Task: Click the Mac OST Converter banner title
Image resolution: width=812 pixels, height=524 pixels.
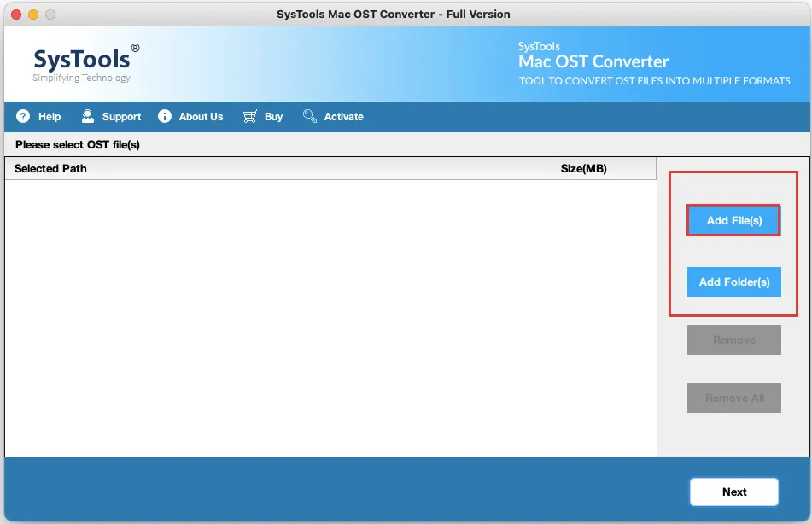Action: [x=593, y=61]
